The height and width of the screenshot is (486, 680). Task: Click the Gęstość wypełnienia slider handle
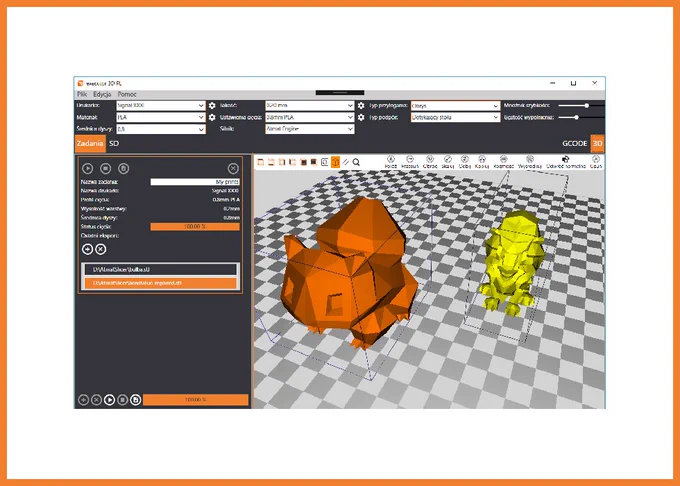[576, 117]
